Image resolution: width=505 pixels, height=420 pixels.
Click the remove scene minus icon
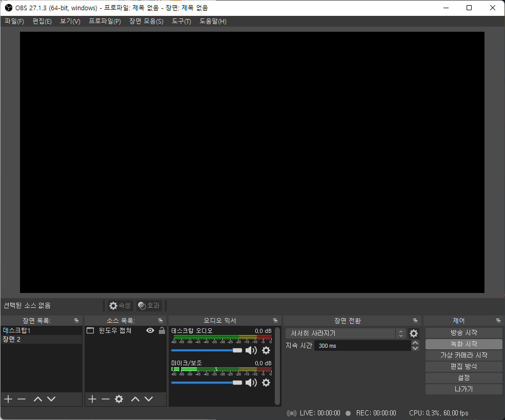(21, 399)
